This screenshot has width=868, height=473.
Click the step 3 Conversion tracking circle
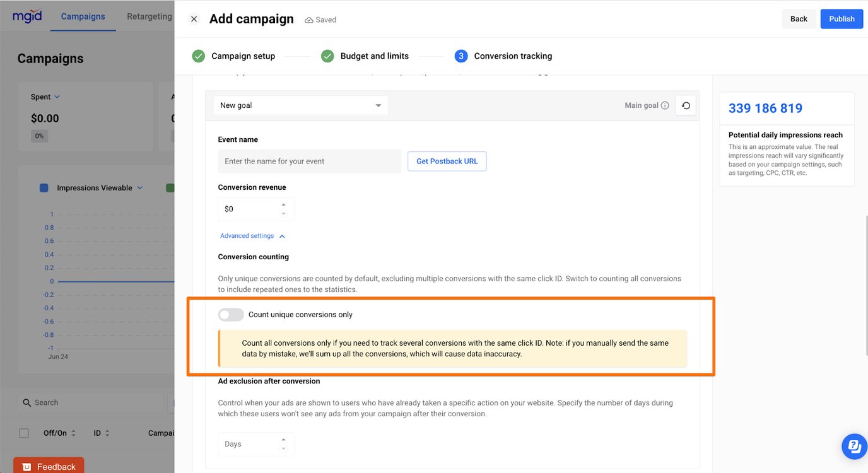tap(460, 55)
